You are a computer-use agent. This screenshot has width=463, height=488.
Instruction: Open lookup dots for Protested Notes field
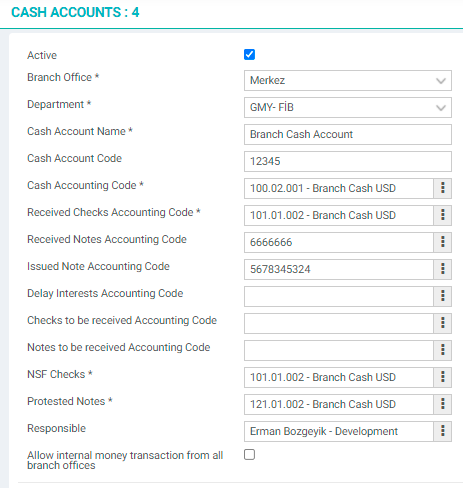[443, 404]
